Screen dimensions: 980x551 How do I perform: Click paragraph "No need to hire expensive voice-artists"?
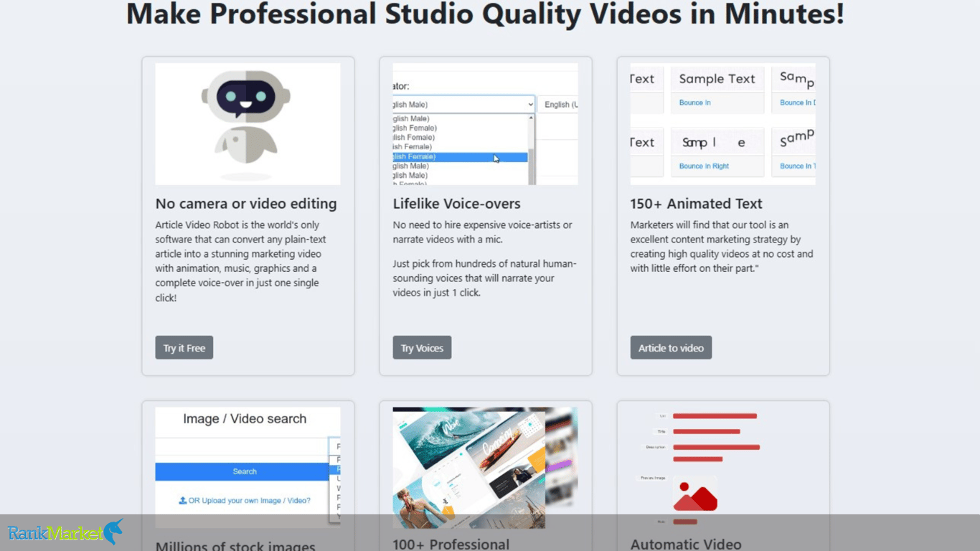tap(482, 232)
